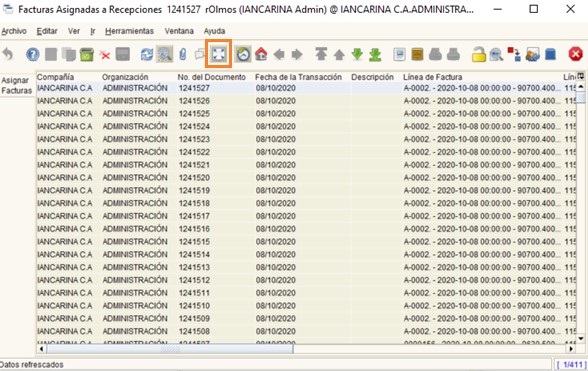Click the Zoom across magnifier icon
The height and width of the screenshot is (371, 588).
tap(496, 56)
